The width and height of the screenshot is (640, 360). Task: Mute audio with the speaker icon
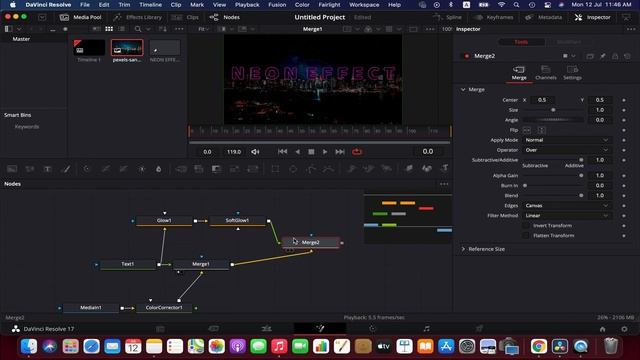[256, 152]
